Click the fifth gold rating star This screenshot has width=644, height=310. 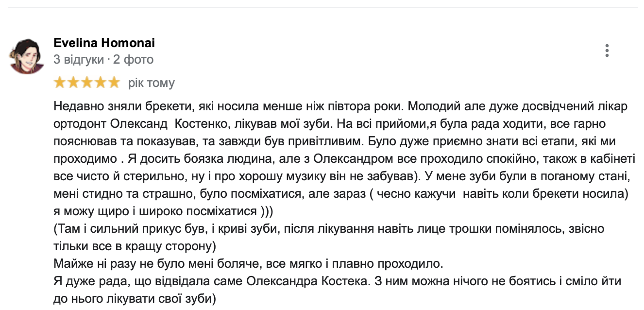point(114,83)
